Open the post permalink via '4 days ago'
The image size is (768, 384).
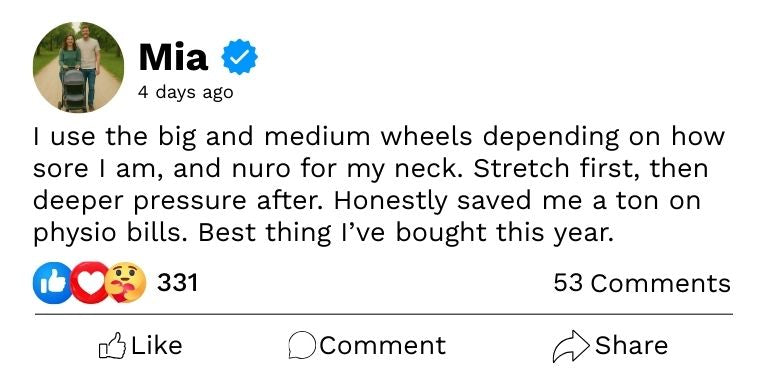(186, 92)
